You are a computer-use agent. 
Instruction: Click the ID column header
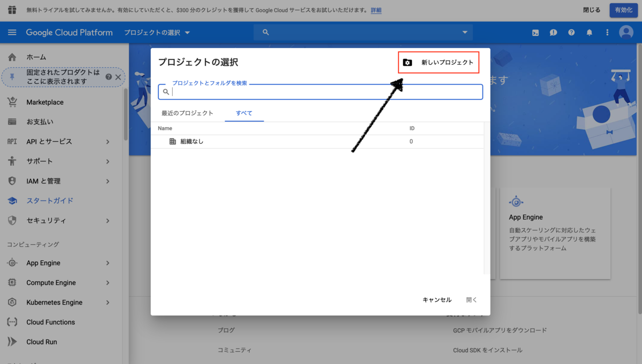click(x=412, y=128)
